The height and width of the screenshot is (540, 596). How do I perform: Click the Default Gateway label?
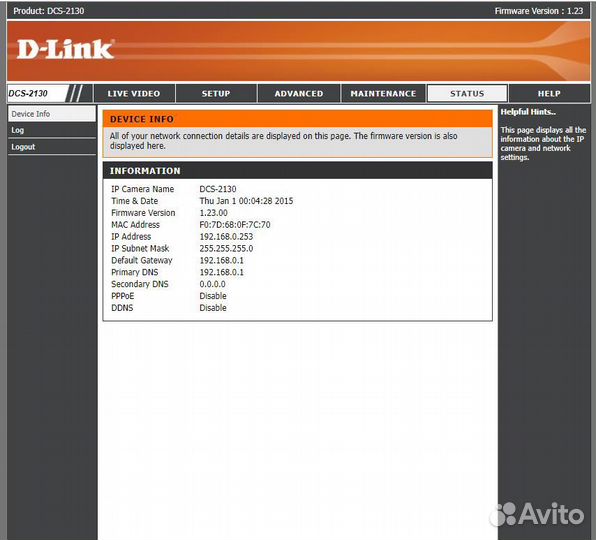pyautogui.click(x=142, y=260)
